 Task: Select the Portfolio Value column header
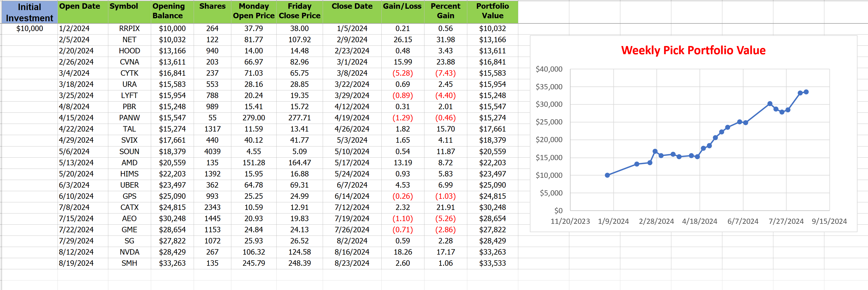[x=492, y=11]
